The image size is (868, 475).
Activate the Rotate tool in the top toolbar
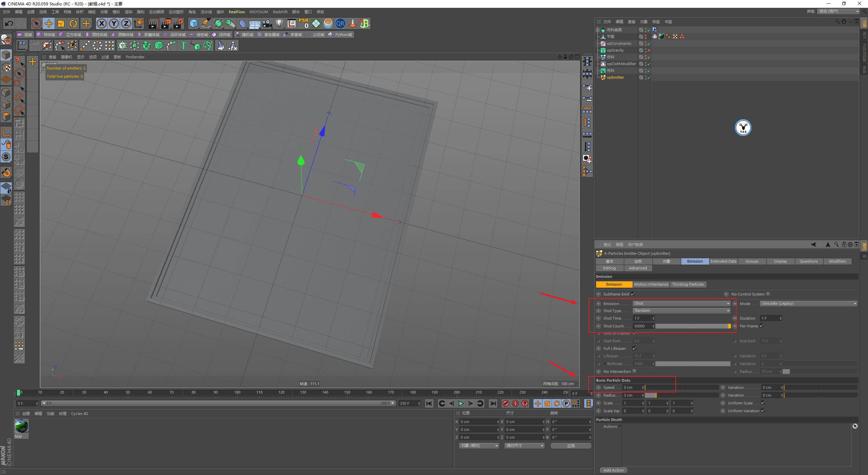tap(73, 23)
